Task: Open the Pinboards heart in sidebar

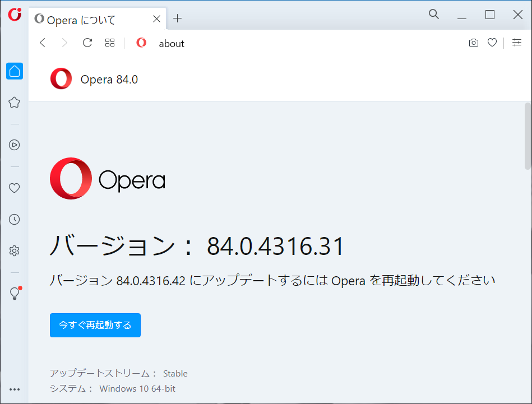Action: click(x=14, y=188)
